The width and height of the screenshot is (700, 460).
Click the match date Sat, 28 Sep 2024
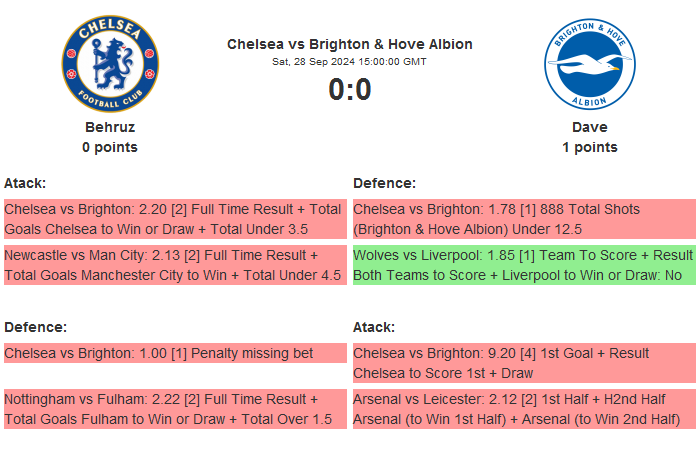(x=350, y=62)
